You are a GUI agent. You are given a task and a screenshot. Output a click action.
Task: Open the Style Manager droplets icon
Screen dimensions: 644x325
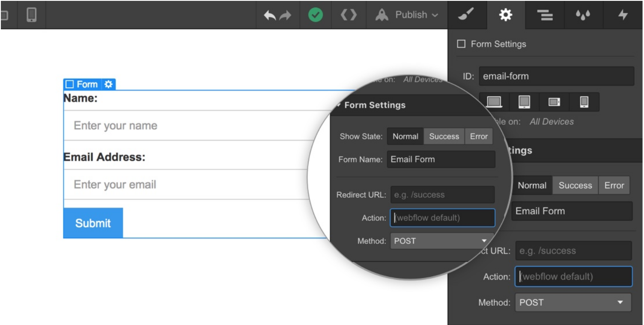(x=583, y=15)
